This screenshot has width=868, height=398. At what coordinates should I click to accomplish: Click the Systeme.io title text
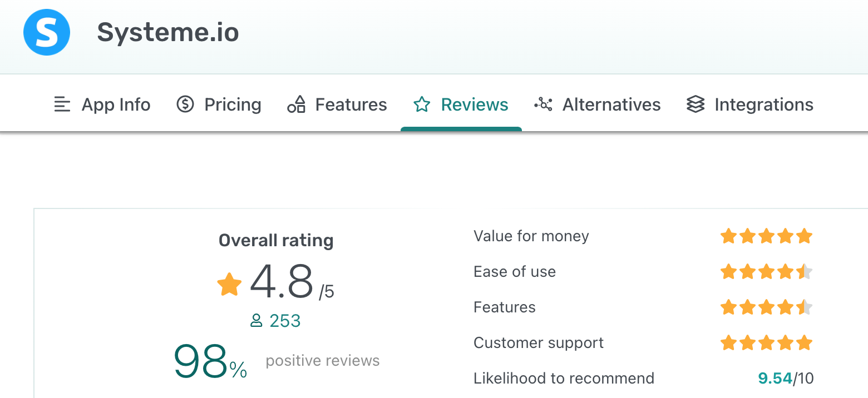[x=168, y=32]
